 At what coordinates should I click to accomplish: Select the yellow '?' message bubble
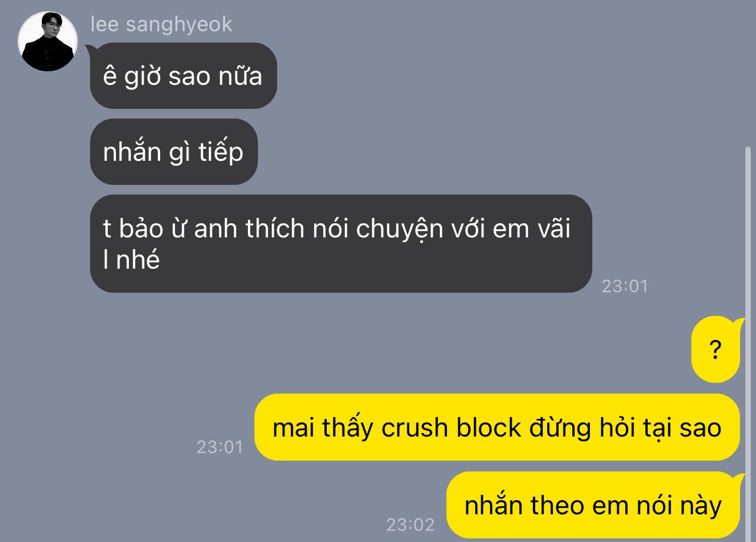715,350
